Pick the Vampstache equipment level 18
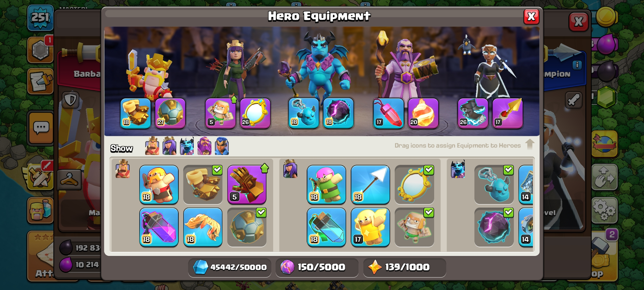The image size is (644, 290). (x=203, y=227)
